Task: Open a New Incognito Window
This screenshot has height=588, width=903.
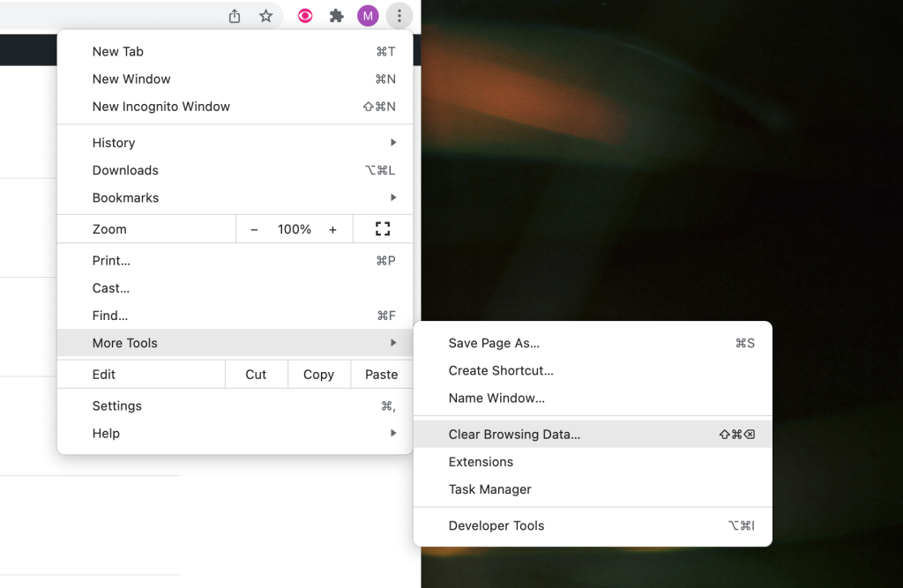Action: [x=161, y=107]
